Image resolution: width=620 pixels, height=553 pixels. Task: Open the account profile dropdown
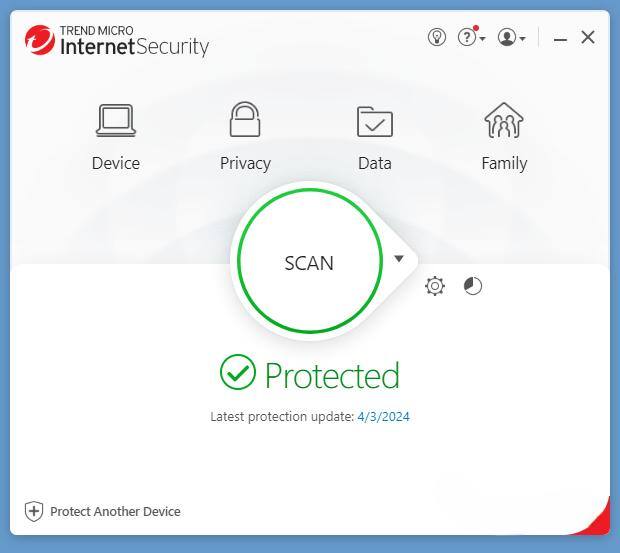pyautogui.click(x=511, y=37)
